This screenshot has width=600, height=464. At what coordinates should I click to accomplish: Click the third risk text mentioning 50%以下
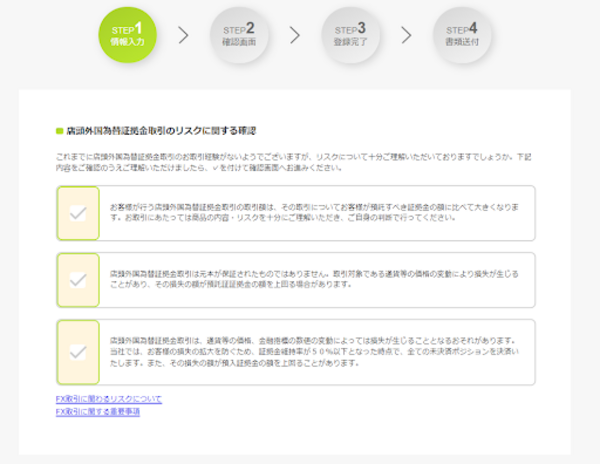[314, 352]
